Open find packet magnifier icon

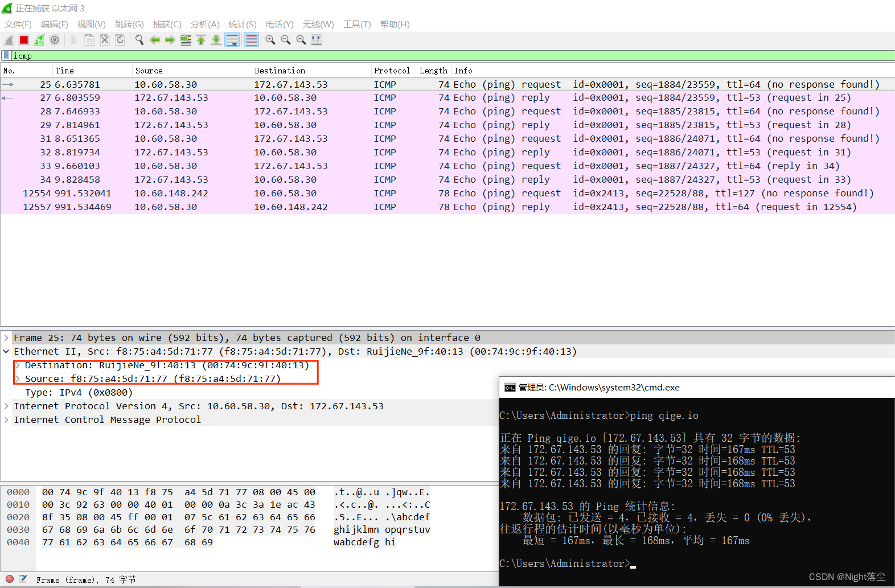(139, 40)
